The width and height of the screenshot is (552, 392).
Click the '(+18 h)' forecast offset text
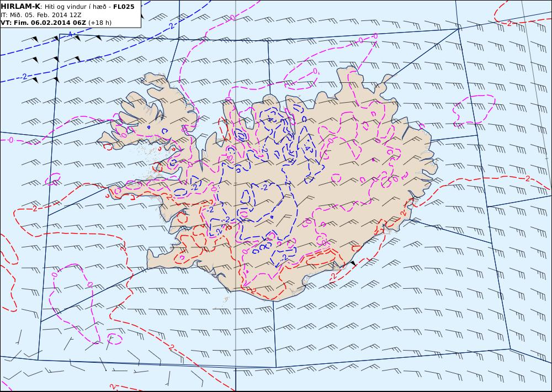pyautogui.click(x=99, y=23)
